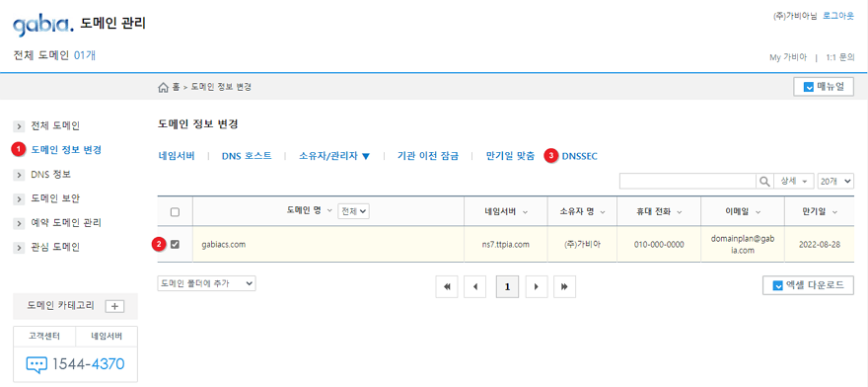Click the search magnifier icon
868x387 pixels.
tap(763, 182)
